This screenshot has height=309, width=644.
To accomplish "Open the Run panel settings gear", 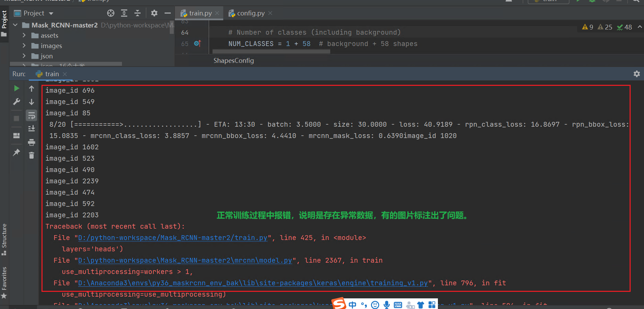I will point(637,74).
